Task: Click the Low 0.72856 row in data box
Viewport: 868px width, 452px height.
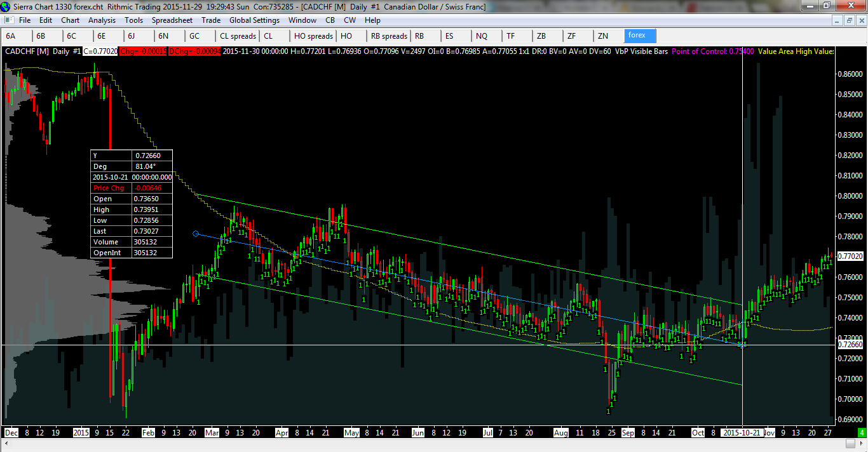Action: [132, 220]
